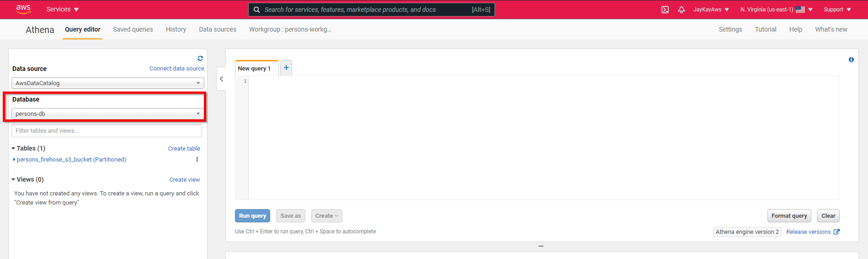Open the CloudShell terminal icon

tap(665, 10)
